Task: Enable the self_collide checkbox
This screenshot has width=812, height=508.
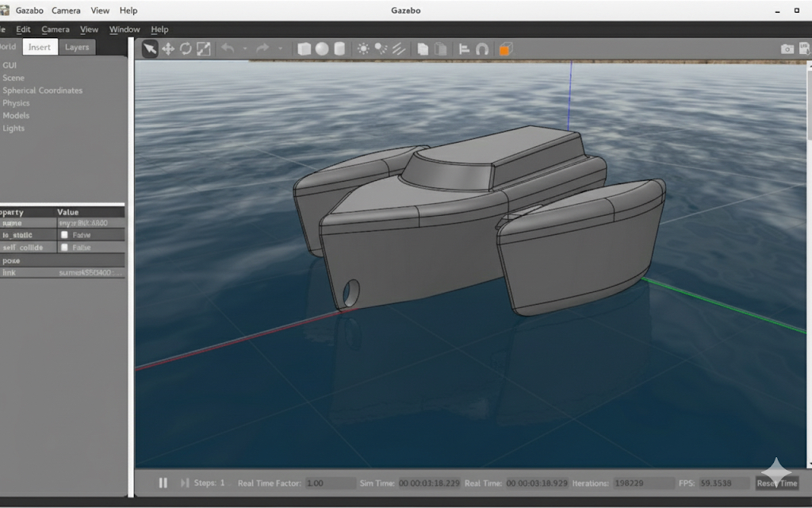Action: point(64,248)
